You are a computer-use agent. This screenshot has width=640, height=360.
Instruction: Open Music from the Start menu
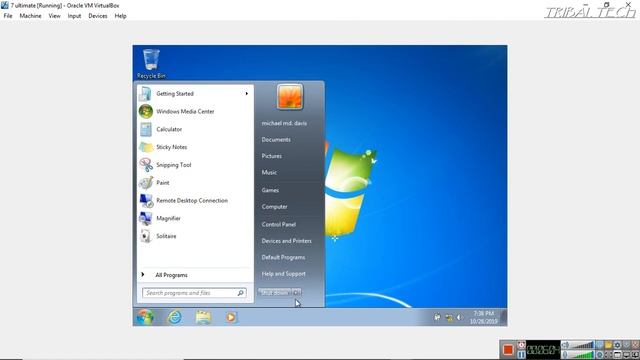[269, 172]
